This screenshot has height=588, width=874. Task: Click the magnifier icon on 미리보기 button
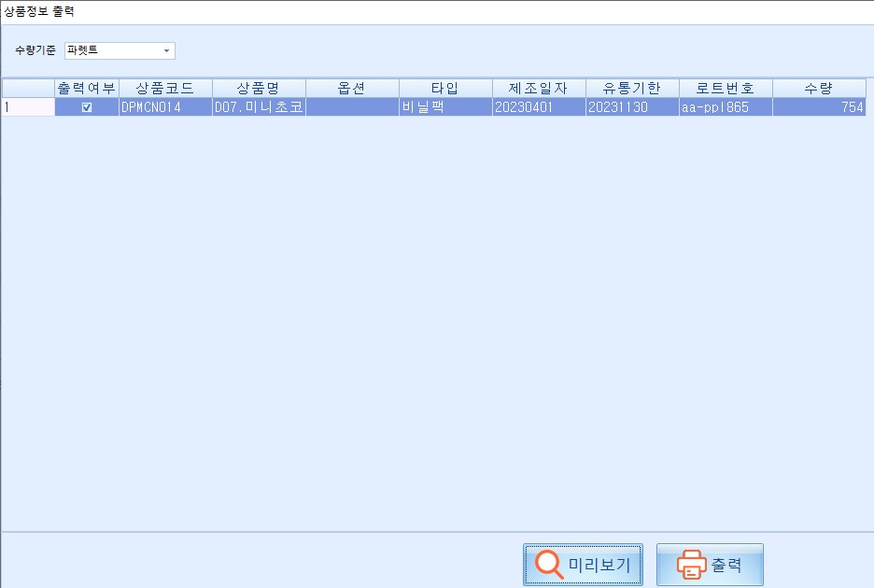coord(549,565)
